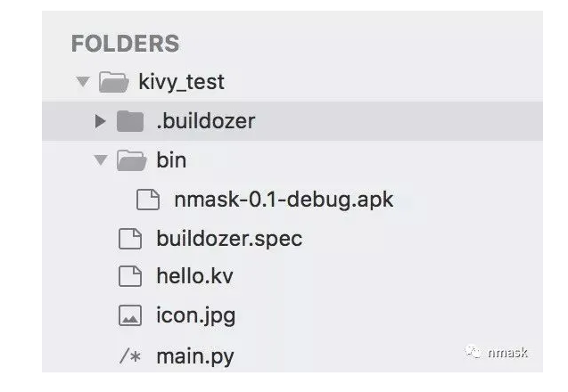This screenshot has height=392, width=568.
Task: Click the FOLDERS sidebar heading
Action: coord(125,44)
